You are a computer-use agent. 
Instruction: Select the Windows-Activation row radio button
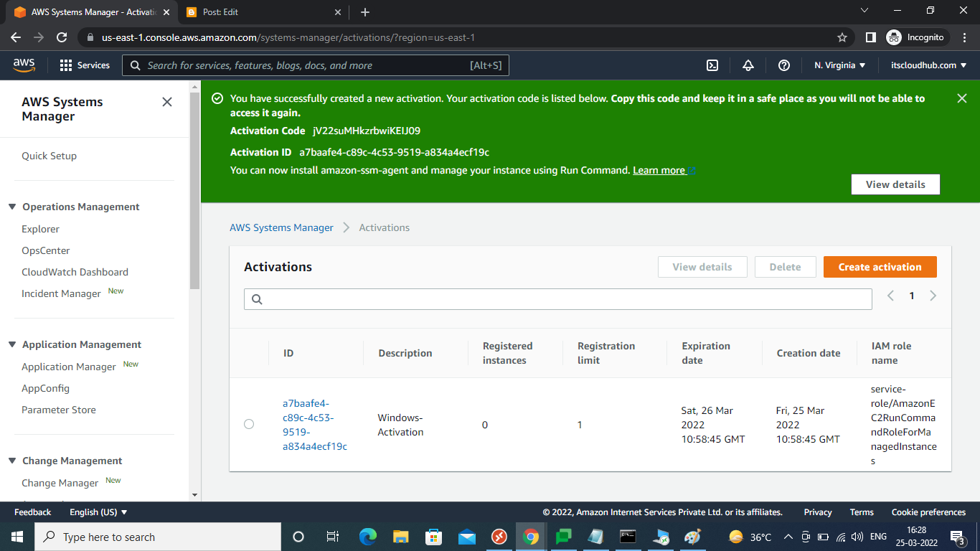tap(249, 424)
